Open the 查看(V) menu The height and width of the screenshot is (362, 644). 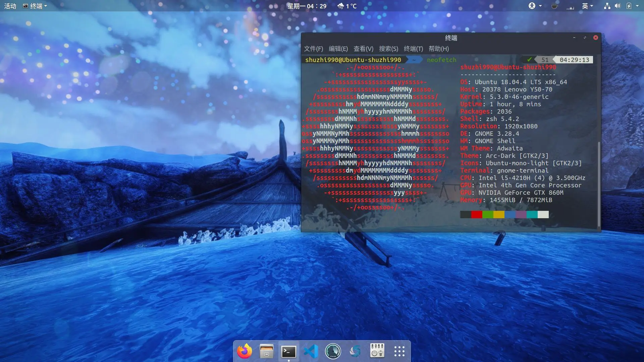point(363,49)
